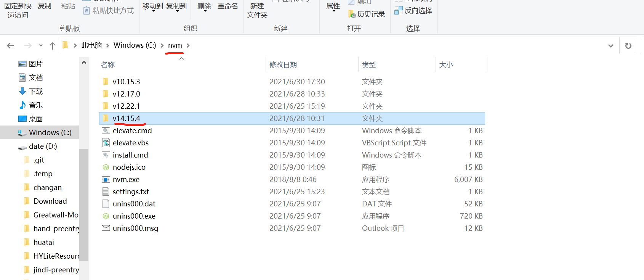Click 固定到快速访问 in ribbon
The width and height of the screenshot is (644, 280).
pyautogui.click(x=18, y=10)
